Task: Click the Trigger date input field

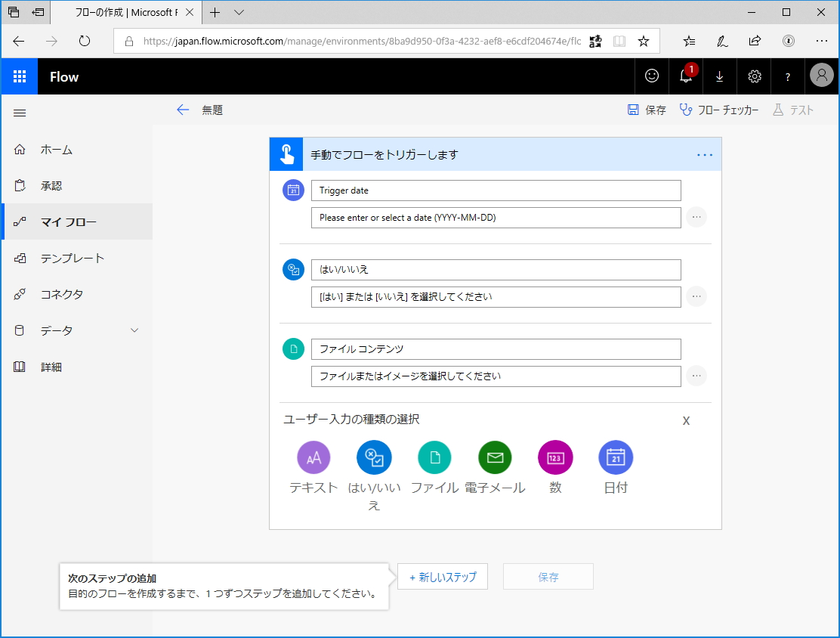Action: click(x=495, y=190)
